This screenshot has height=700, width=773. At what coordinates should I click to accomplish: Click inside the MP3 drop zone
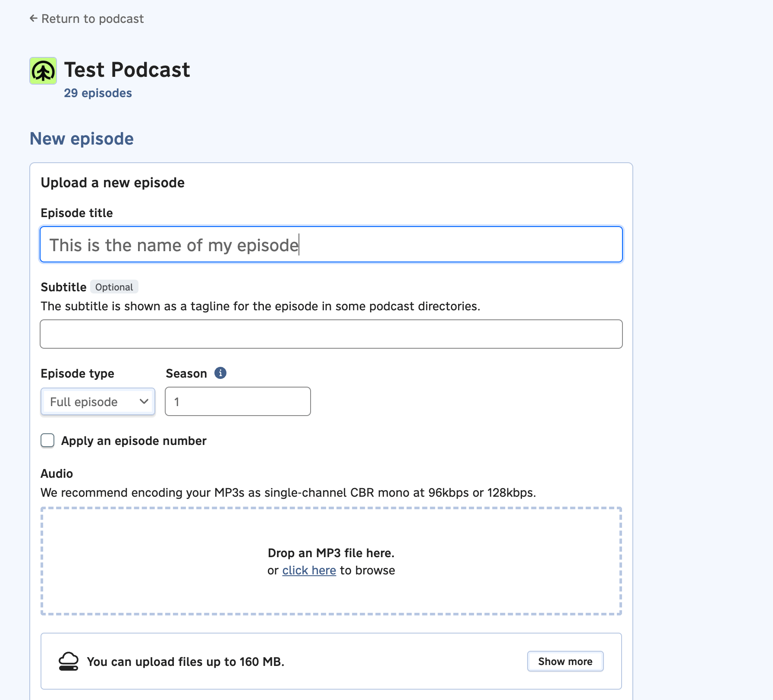[330, 561]
